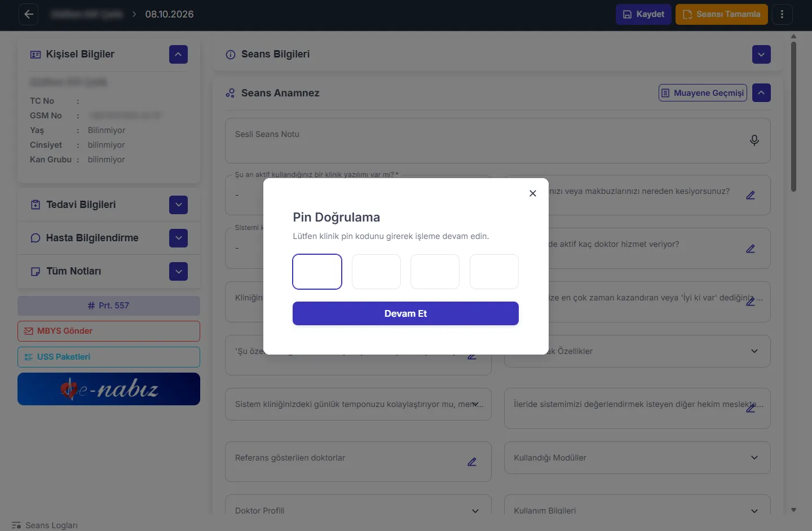812x531 pixels.
Task: Focus the first pin digit box
Action: (x=317, y=272)
